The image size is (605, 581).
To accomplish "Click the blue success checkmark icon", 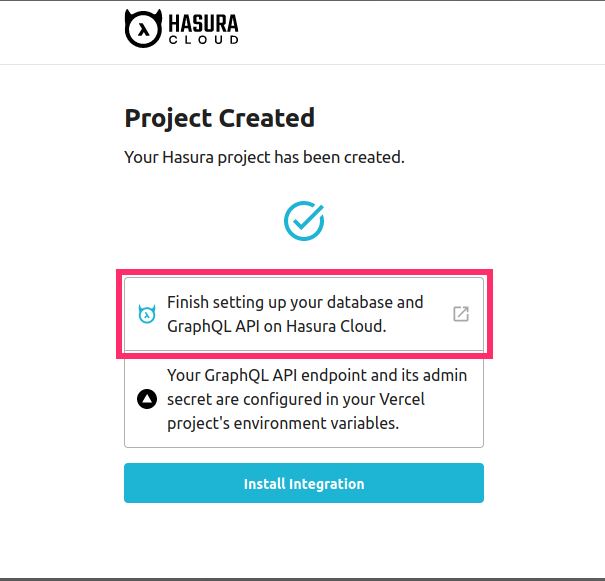I will tap(304, 221).
